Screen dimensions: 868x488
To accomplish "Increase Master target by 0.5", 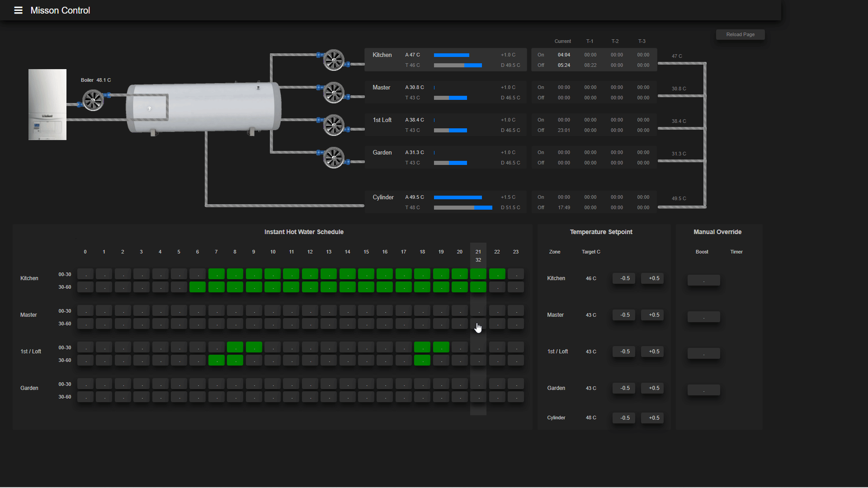I will (x=652, y=315).
